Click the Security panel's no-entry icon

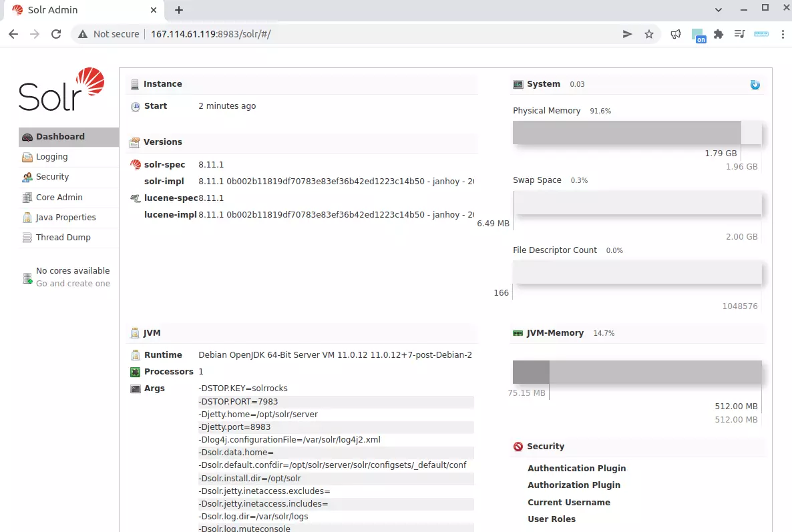coord(518,447)
